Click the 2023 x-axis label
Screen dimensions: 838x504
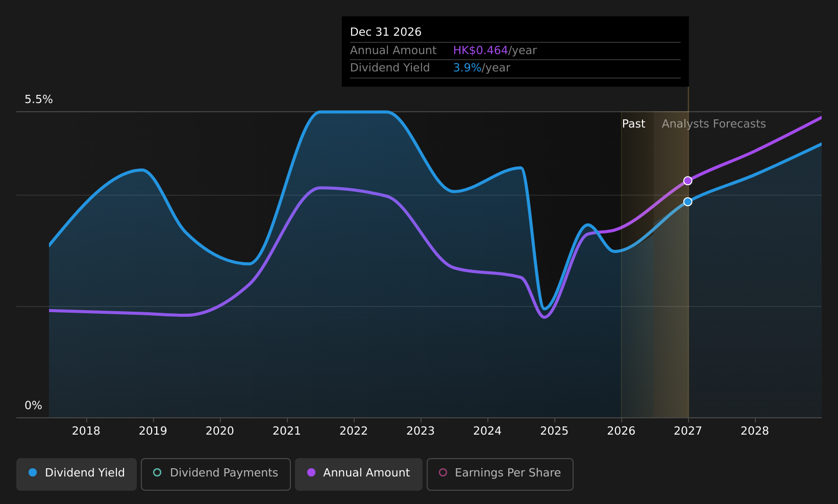click(421, 431)
